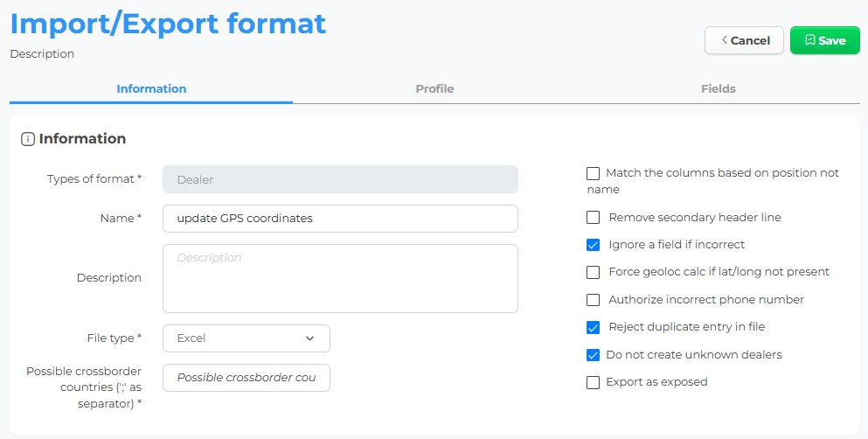Click the Name input field
The height and width of the screenshot is (439, 868).
coord(340,219)
